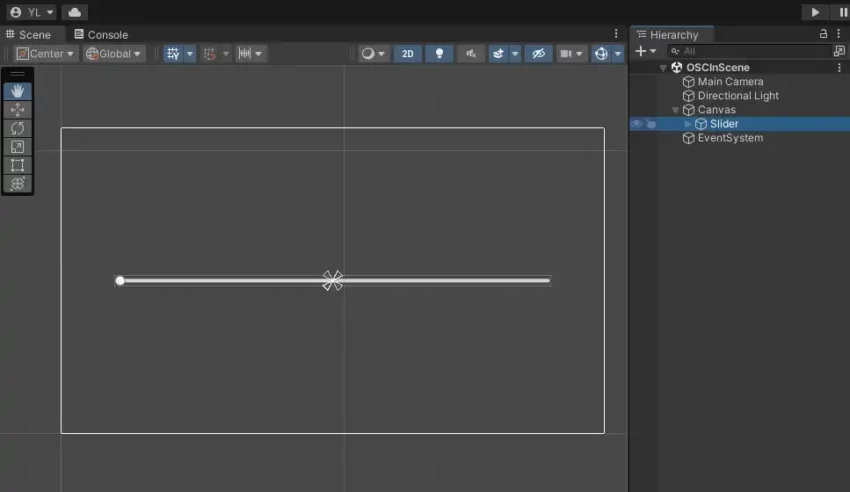Select the Transform tool
This screenshot has height=492, width=850.
17,183
